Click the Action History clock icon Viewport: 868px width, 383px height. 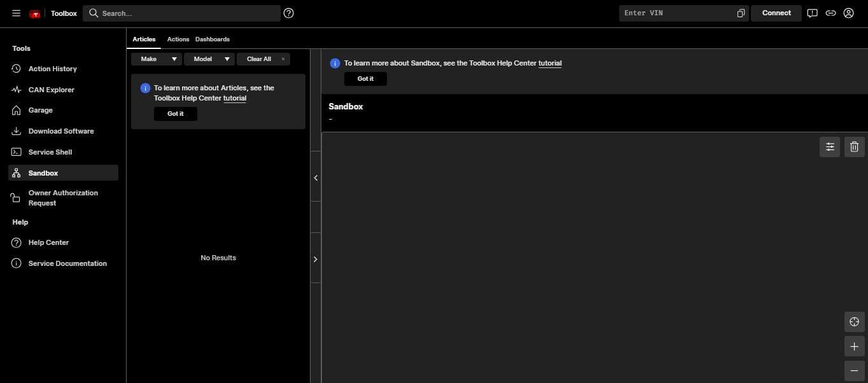click(17, 69)
